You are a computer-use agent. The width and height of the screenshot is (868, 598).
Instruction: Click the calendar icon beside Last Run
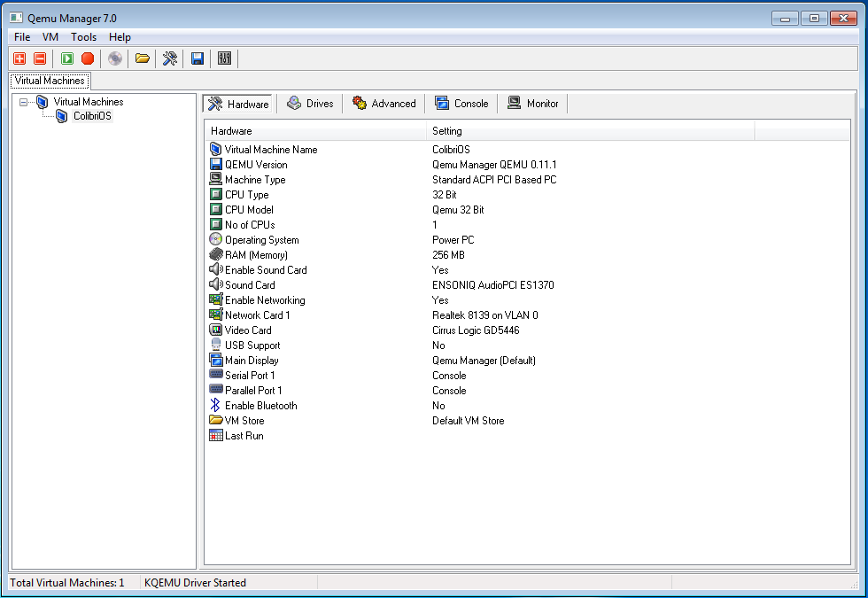(x=216, y=435)
